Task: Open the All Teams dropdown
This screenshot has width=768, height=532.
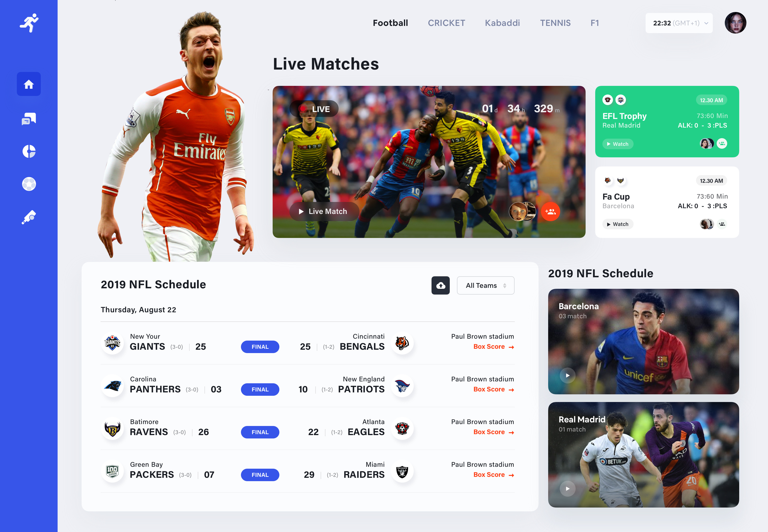Action: (486, 285)
